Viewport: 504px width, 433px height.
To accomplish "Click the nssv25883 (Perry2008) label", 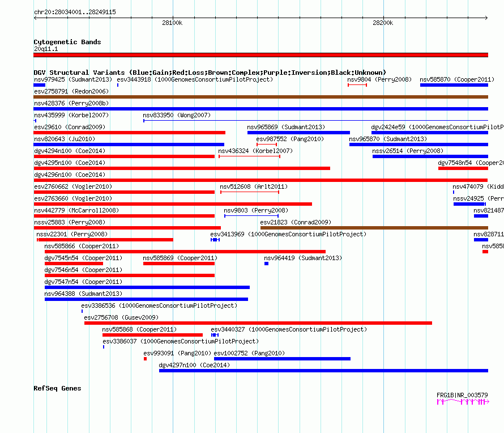I will [70, 222].
